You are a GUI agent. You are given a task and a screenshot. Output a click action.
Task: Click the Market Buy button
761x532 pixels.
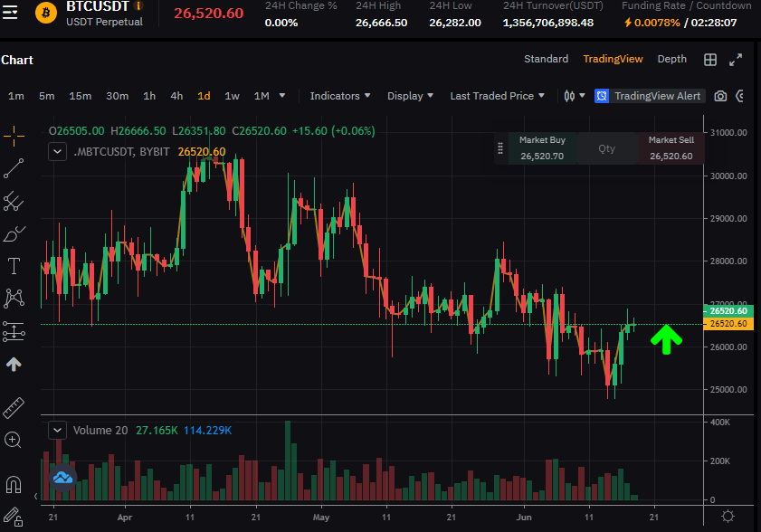click(x=542, y=148)
